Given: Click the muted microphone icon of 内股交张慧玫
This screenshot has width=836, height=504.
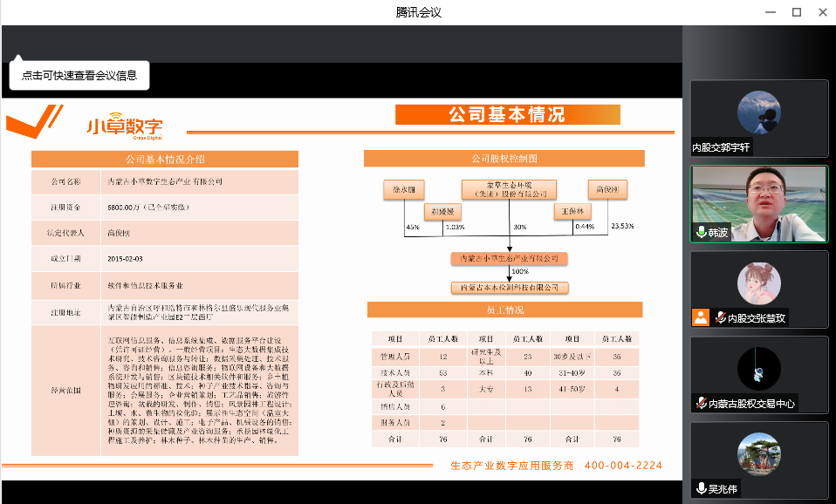Looking at the screenshot, I should tap(720, 317).
